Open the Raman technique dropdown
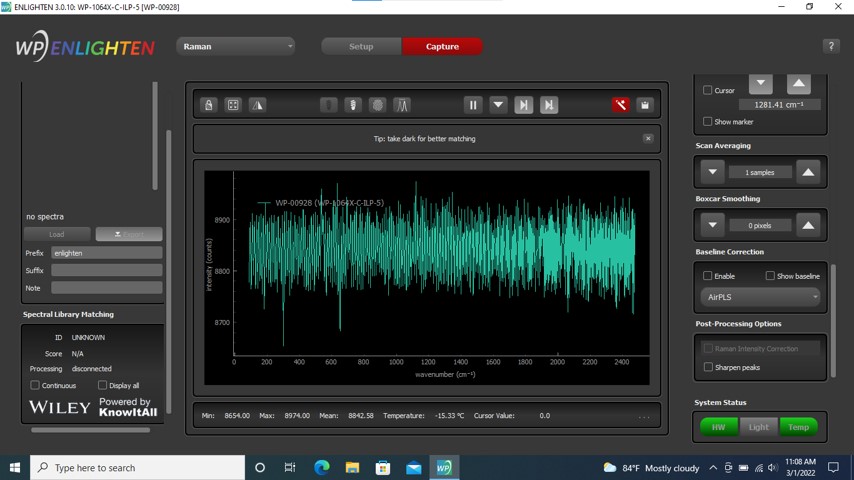This screenshot has height=480, width=854. 236,46
